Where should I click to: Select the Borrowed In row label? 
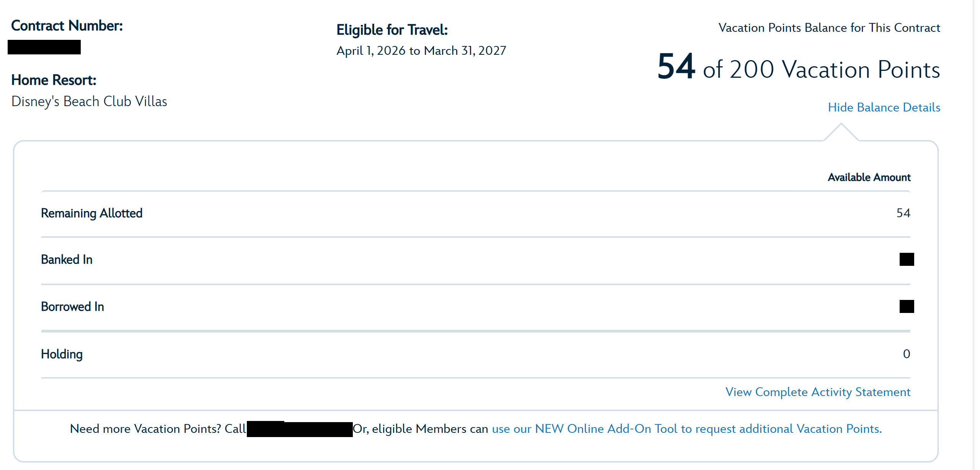pos(72,307)
